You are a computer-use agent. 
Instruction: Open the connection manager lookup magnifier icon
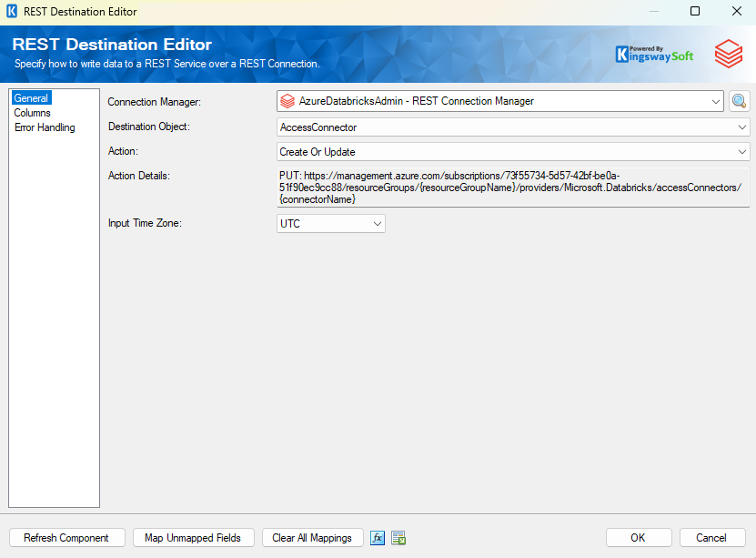click(x=739, y=101)
